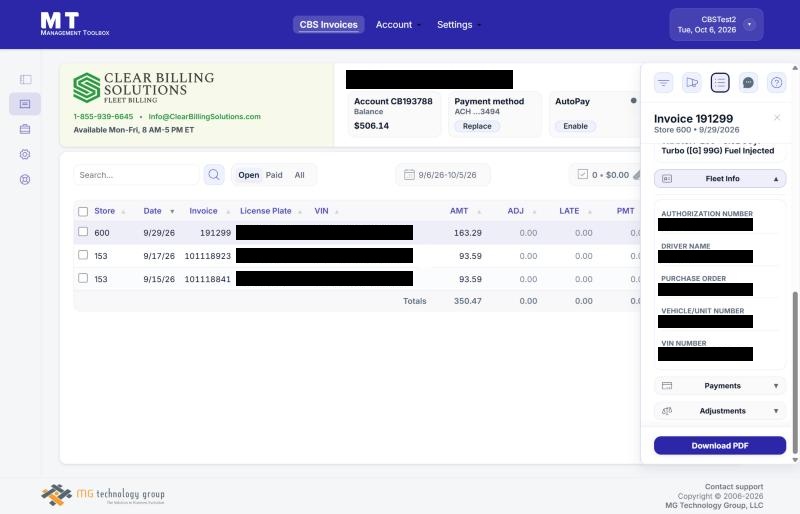Click the 350.47 totals value
800x514 pixels.
tap(468, 301)
